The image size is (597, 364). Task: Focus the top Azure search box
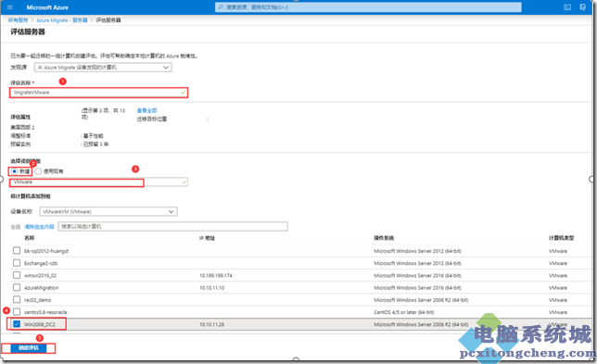point(368,7)
